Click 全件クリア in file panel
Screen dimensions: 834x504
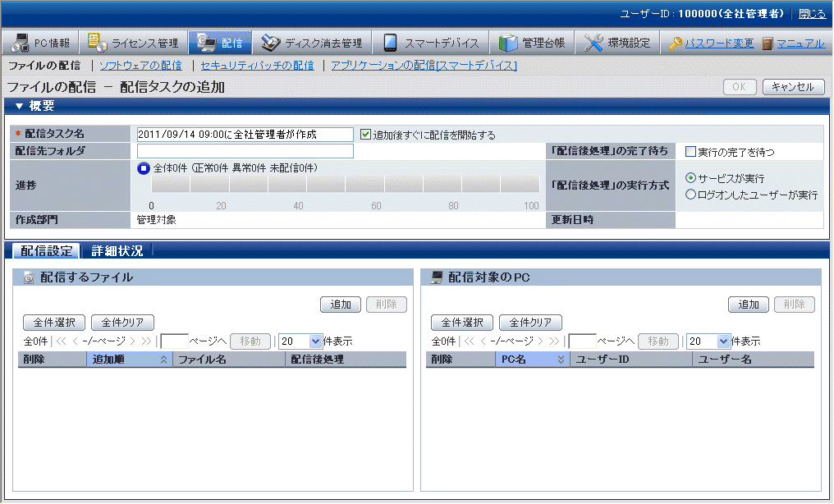(122, 322)
